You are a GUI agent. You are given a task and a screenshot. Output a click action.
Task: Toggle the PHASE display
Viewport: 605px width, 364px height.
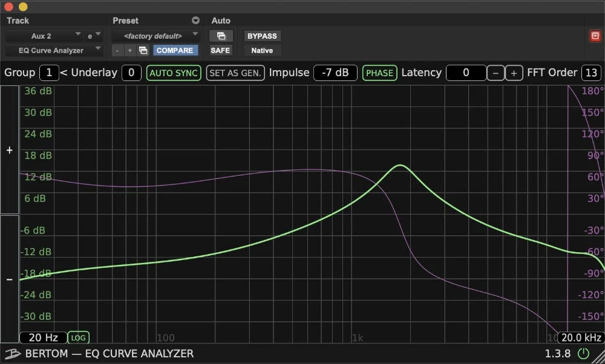379,73
